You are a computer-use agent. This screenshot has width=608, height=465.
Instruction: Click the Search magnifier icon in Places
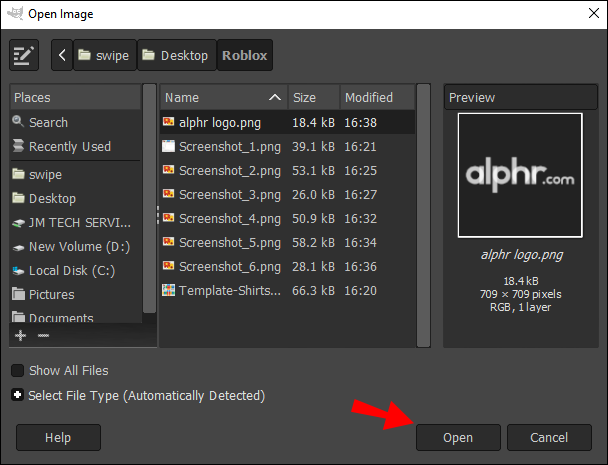tap(18, 121)
